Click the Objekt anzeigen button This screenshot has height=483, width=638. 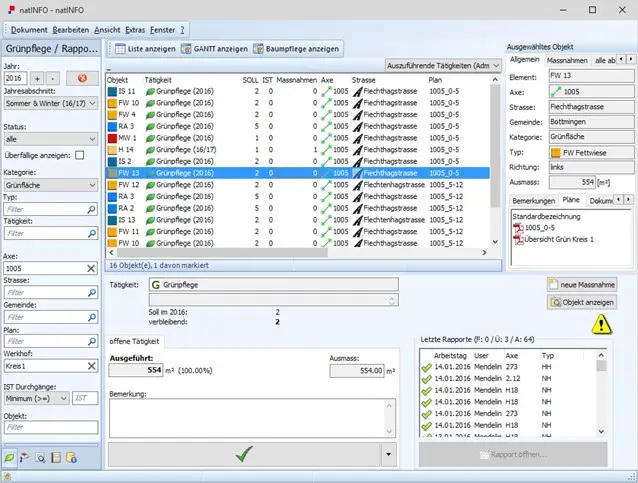click(582, 302)
